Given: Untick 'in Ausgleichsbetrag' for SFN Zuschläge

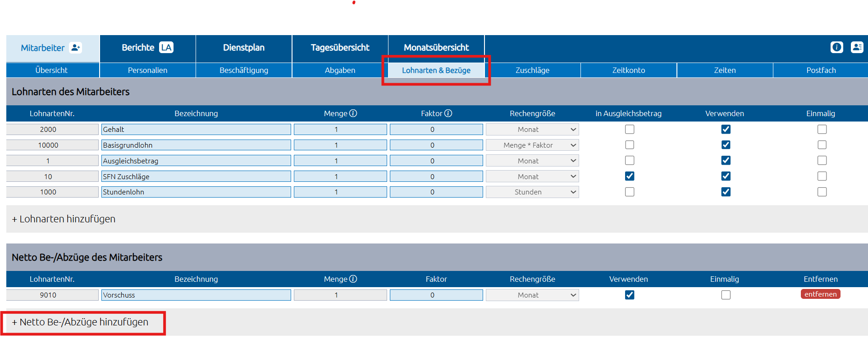Looking at the screenshot, I should click(630, 176).
